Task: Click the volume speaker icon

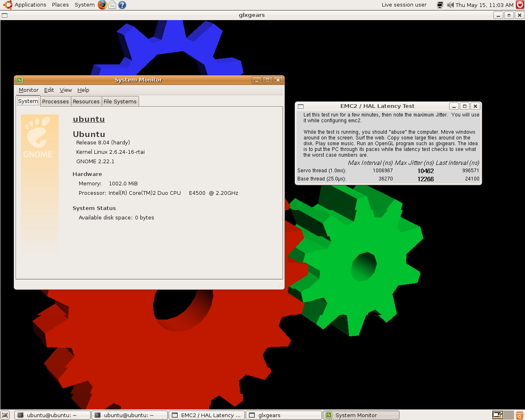Action: (450, 5)
